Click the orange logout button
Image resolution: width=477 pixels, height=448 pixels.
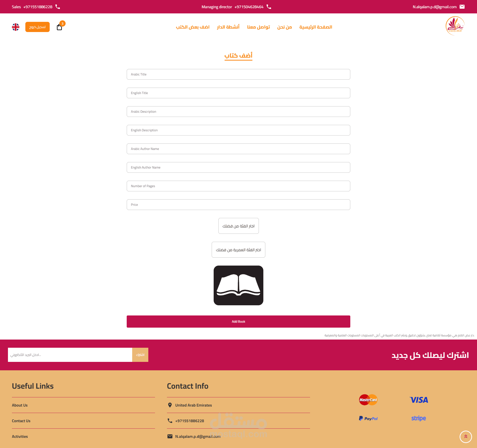point(38,27)
